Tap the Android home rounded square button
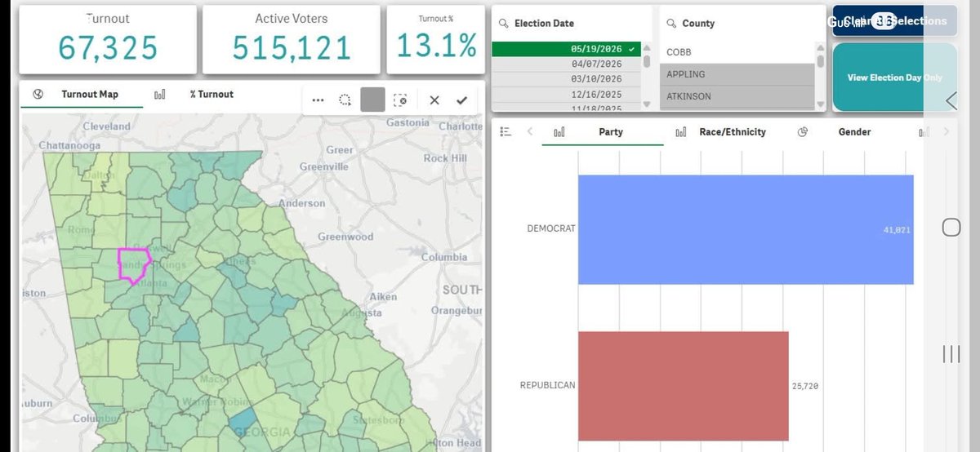Viewport: 980px width, 452px height. pyautogui.click(x=951, y=228)
